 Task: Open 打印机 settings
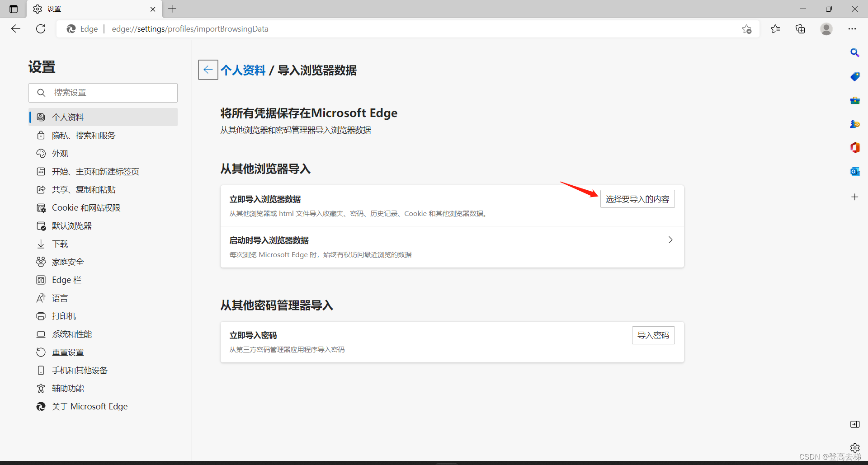point(103,316)
